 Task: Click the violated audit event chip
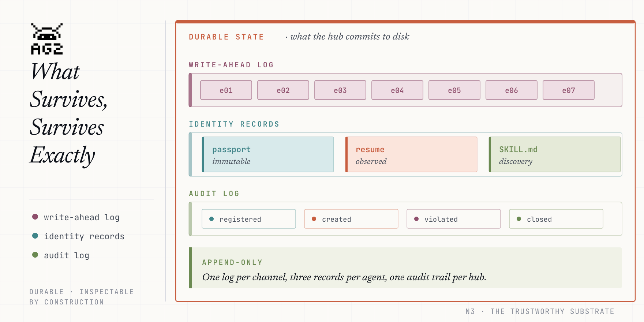click(x=454, y=219)
